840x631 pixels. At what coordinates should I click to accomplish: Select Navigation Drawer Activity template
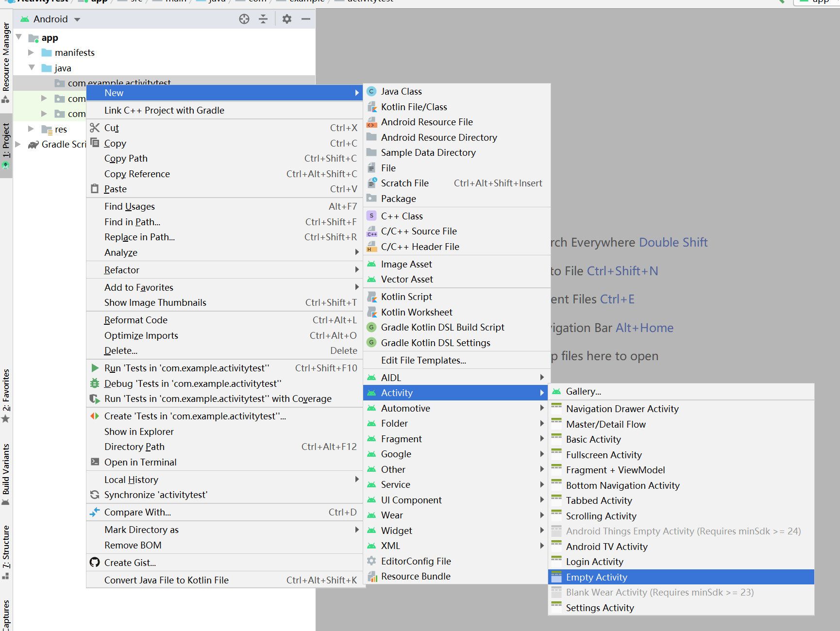coord(622,408)
